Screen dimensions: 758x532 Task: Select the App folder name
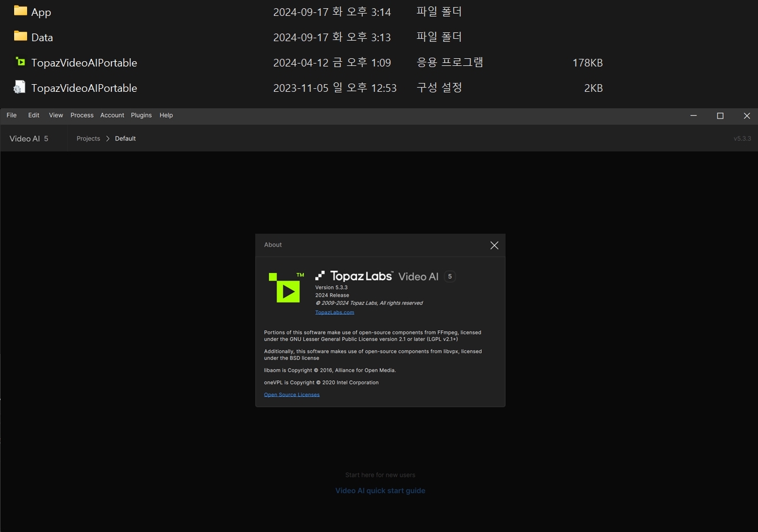[41, 12]
